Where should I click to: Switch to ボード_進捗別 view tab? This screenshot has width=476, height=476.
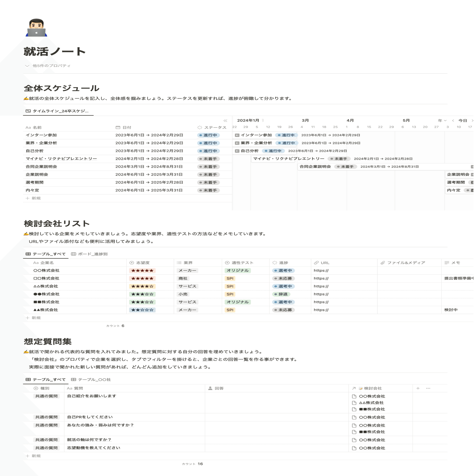tap(89, 254)
